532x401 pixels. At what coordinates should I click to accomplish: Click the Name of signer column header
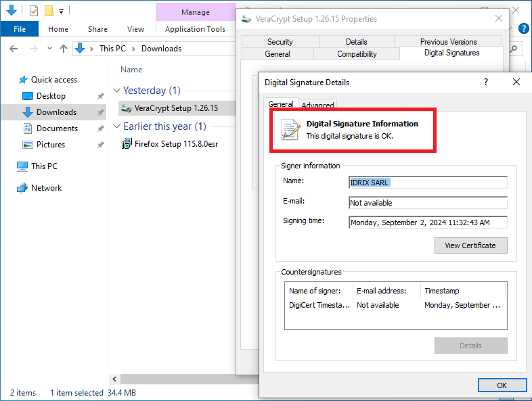click(319, 291)
